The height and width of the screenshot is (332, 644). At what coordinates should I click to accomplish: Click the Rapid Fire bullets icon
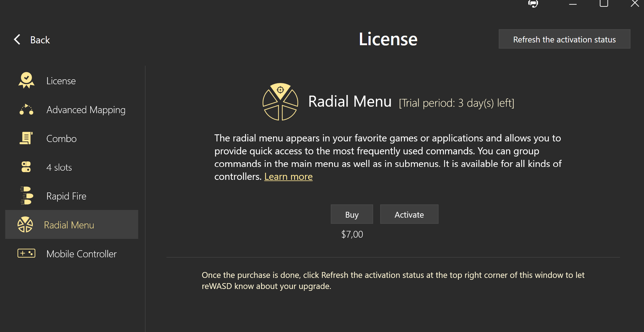tap(27, 196)
